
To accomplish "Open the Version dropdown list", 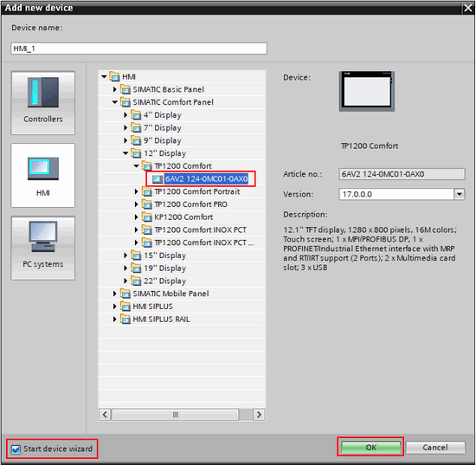I will click(x=460, y=194).
